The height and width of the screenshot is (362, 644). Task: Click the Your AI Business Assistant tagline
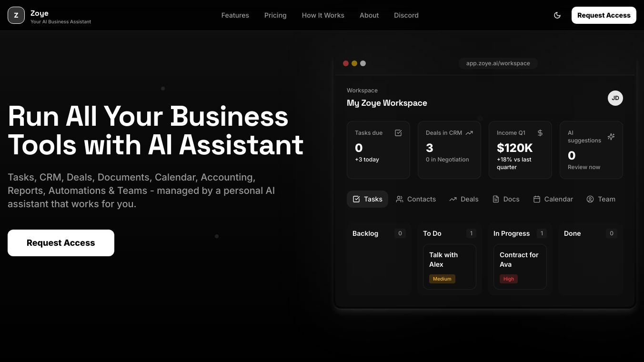61,22
